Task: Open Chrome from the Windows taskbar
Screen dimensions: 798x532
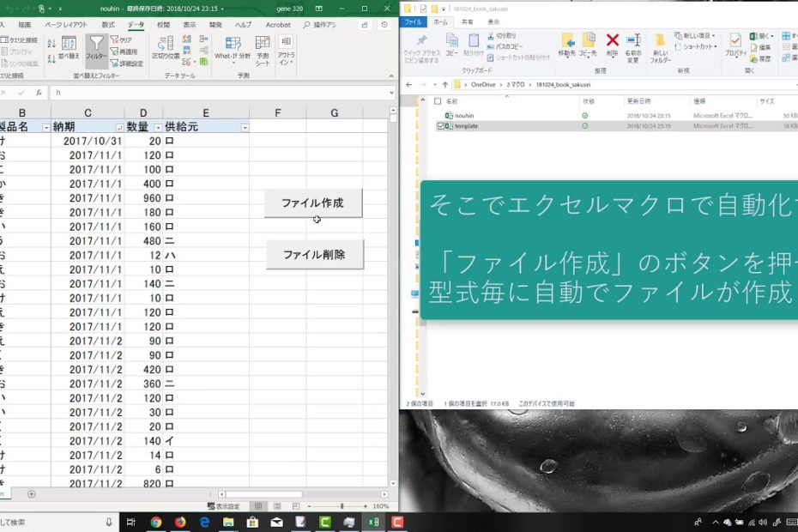Action: pyautogui.click(x=156, y=521)
